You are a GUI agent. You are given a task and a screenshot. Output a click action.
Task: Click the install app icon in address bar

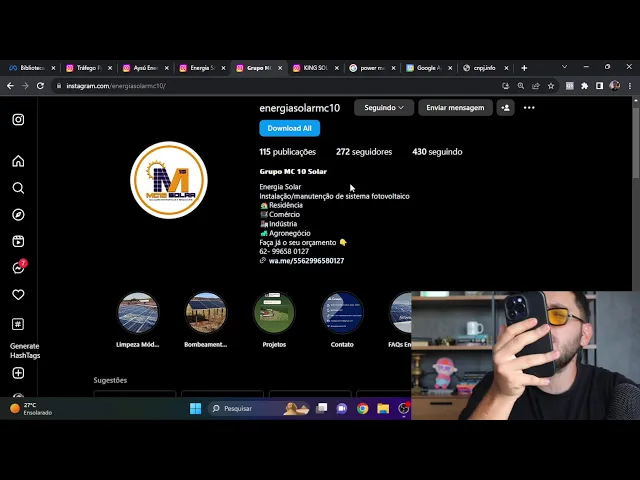pos(506,86)
